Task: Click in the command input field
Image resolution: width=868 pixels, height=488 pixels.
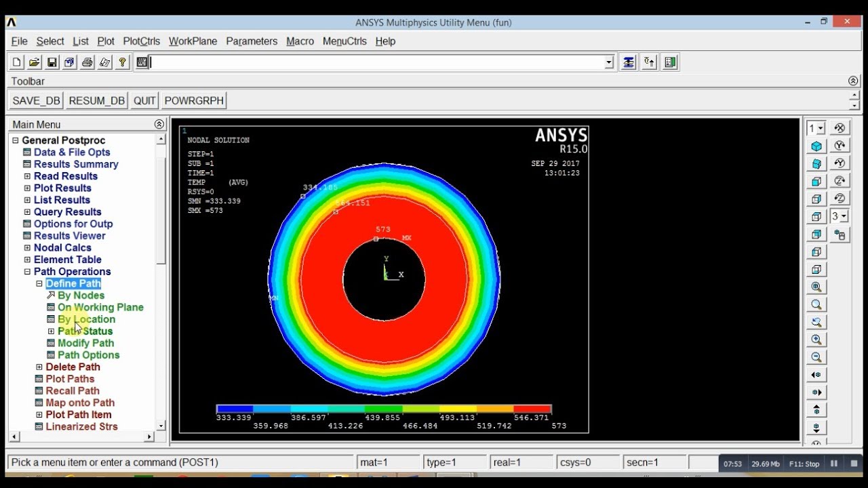Action: click(x=377, y=62)
